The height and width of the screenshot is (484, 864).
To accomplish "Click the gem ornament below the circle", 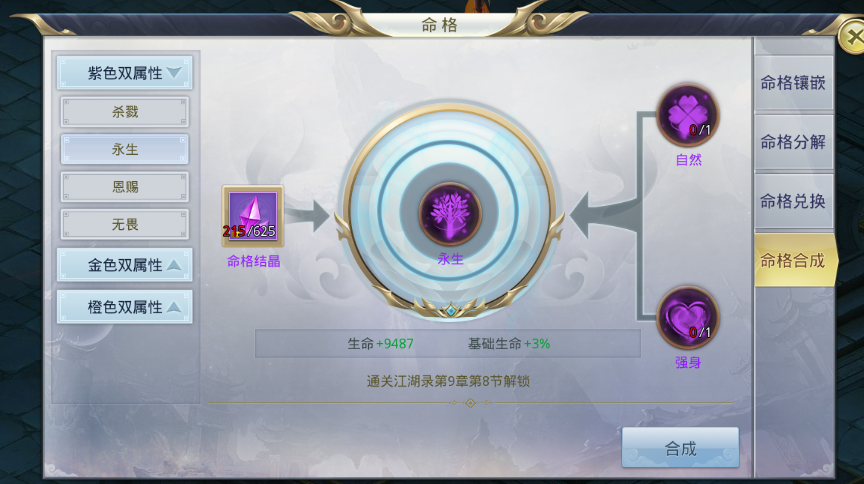I will coord(451,310).
